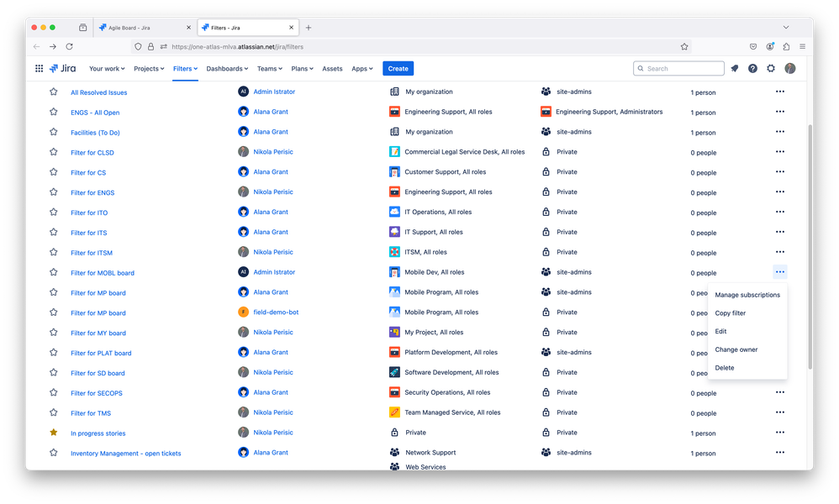Screen dimensions: 839x504
Task: Click the field-demo-bot avatar icon
Action: pyautogui.click(x=242, y=312)
